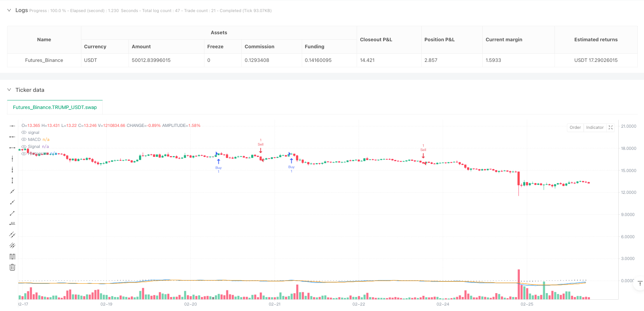Click the first Sell marker near 02-21
The height and width of the screenshot is (311, 644).
click(x=260, y=146)
